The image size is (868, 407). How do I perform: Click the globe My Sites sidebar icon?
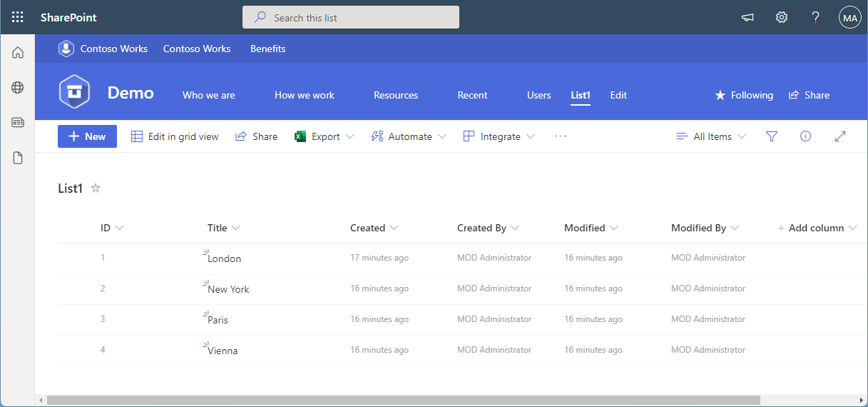pos(18,88)
